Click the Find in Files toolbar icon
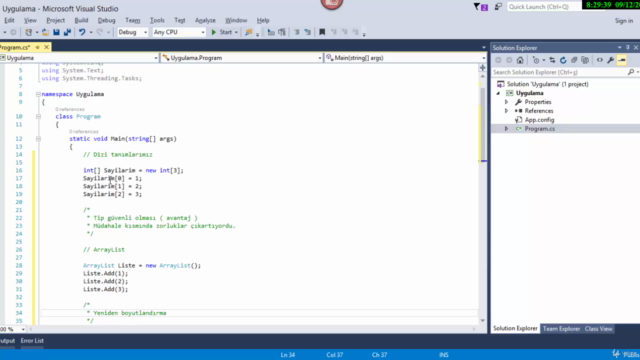The height and width of the screenshot is (360, 640). [248, 32]
